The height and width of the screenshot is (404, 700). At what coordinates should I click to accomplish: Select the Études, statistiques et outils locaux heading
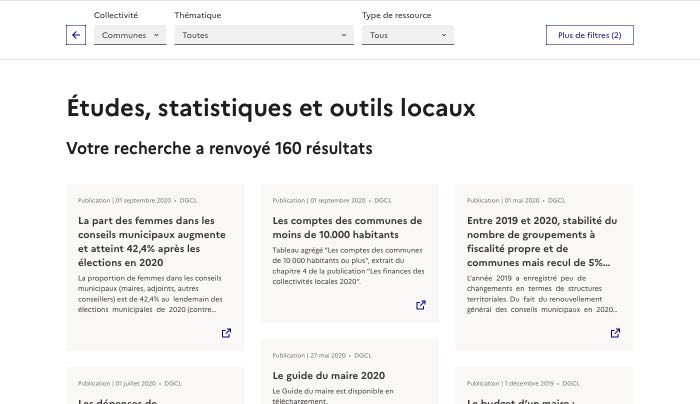[271, 108]
